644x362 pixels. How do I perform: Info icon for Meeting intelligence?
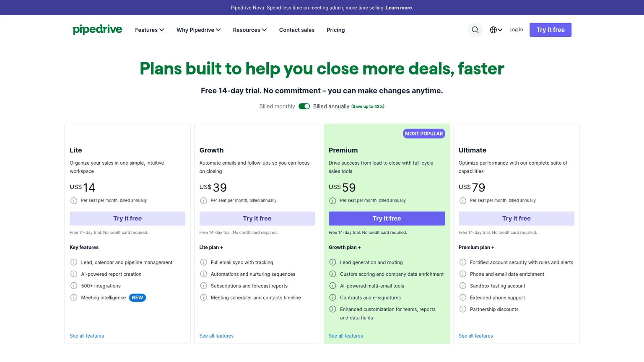pos(74,297)
